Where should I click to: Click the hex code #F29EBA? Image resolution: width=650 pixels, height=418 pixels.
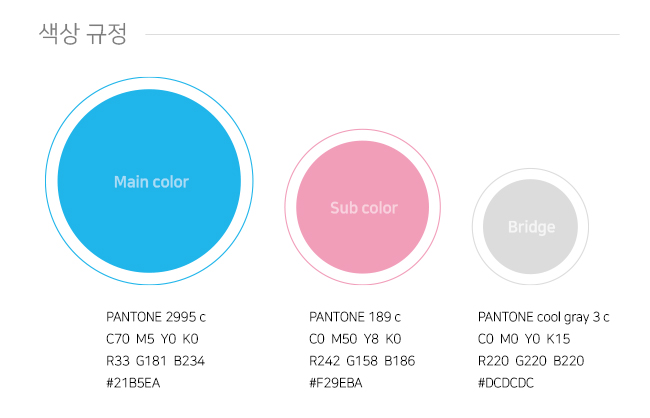click(x=336, y=383)
